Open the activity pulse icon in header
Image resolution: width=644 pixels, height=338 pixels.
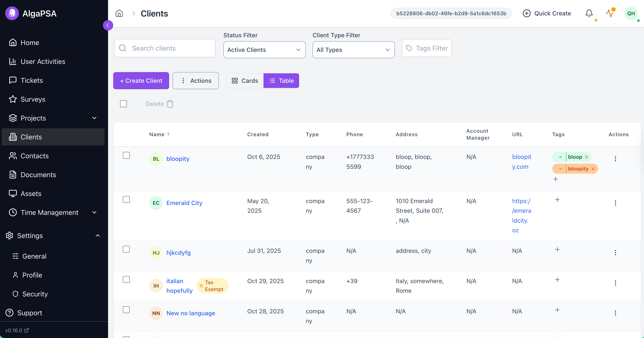point(610,13)
